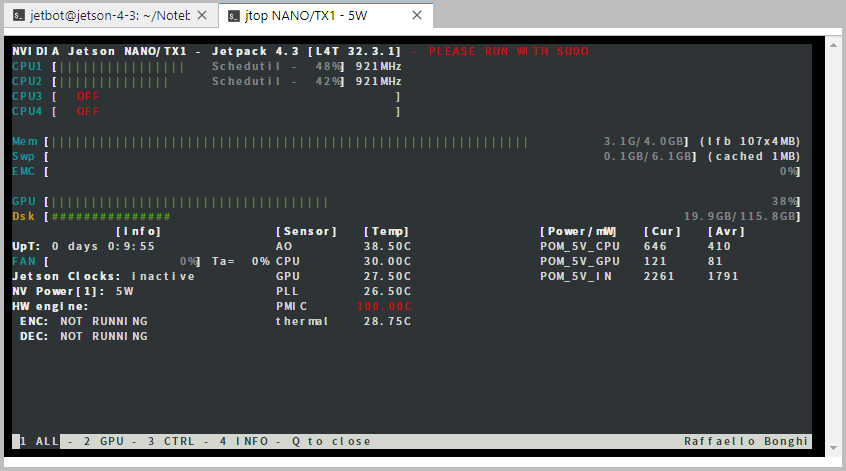Click the uptime '0 days 0:9:55'
Viewport: 846px width, 471px height.
coord(103,247)
